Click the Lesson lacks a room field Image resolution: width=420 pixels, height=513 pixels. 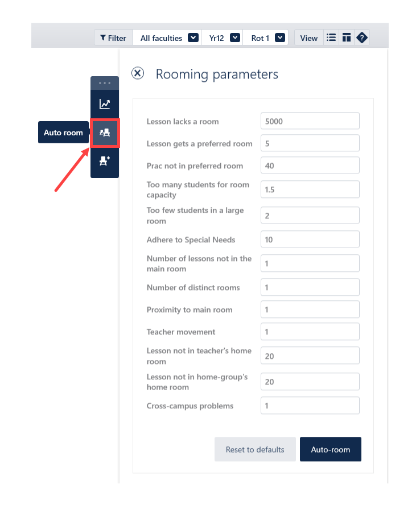(x=310, y=121)
